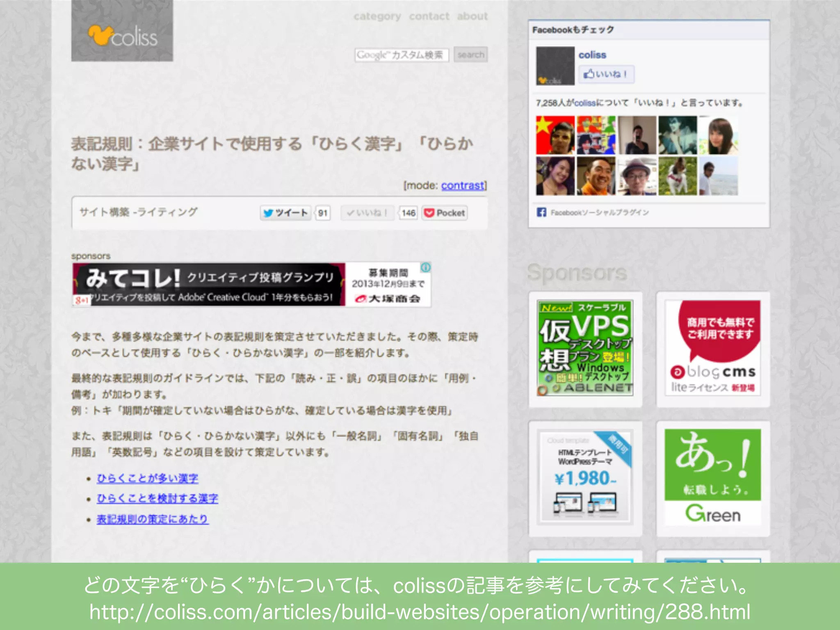Image resolution: width=840 pixels, height=630 pixels.
Task: Click the Facebookもチェック widget header
Action: click(649, 30)
